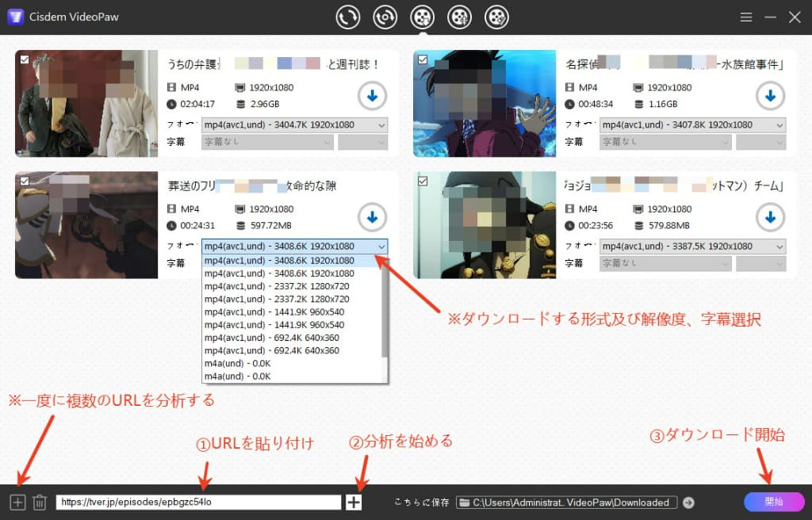This screenshot has width=812, height=520.
Task: Select the video download tab icon
Action: pos(423,17)
